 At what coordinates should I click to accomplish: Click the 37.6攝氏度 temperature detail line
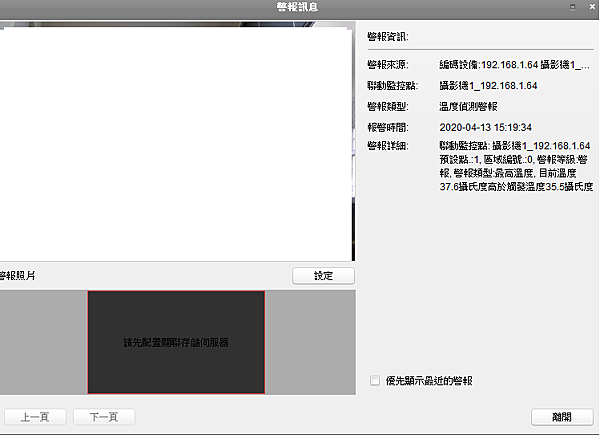(516, 187)
